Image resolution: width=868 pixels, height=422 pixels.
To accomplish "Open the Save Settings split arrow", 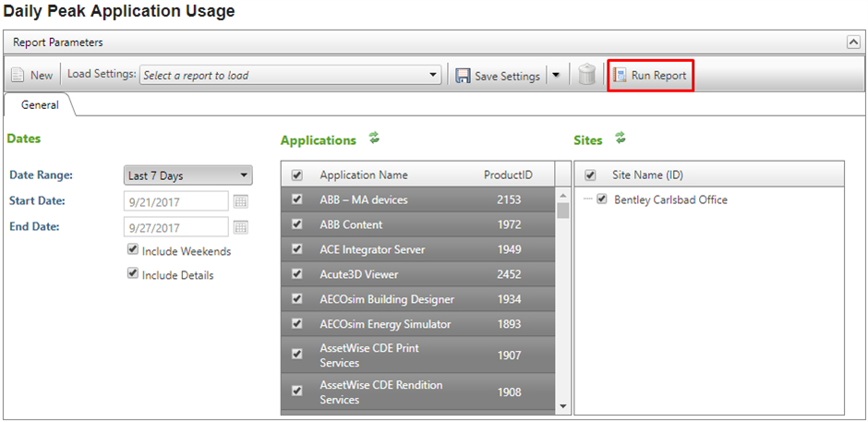I will [556, 76].
